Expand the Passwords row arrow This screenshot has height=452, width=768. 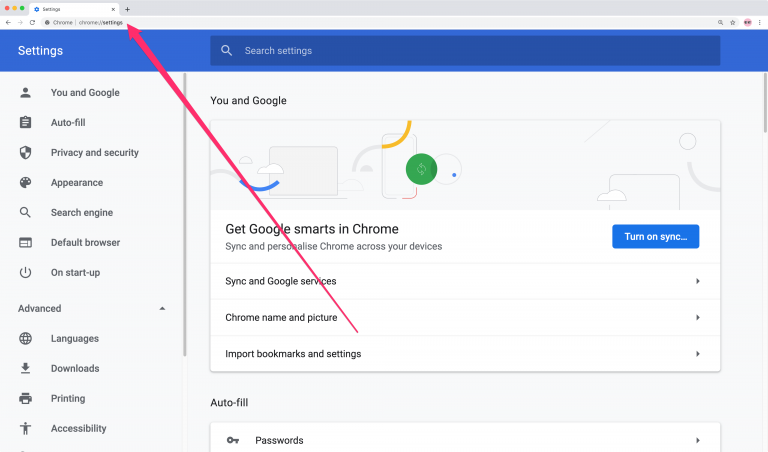pyautogui.click(x=697, y=440)
